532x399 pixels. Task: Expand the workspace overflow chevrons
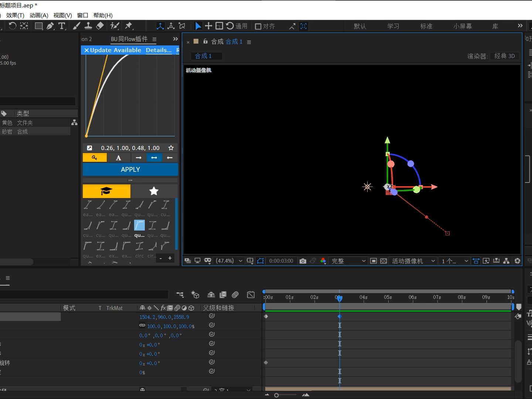click(520, 26)
